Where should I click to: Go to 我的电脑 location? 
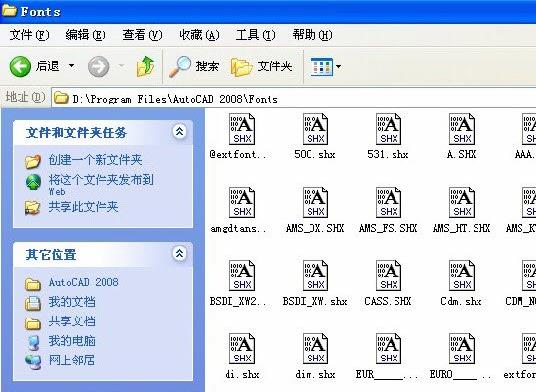[x=72, y=340]
